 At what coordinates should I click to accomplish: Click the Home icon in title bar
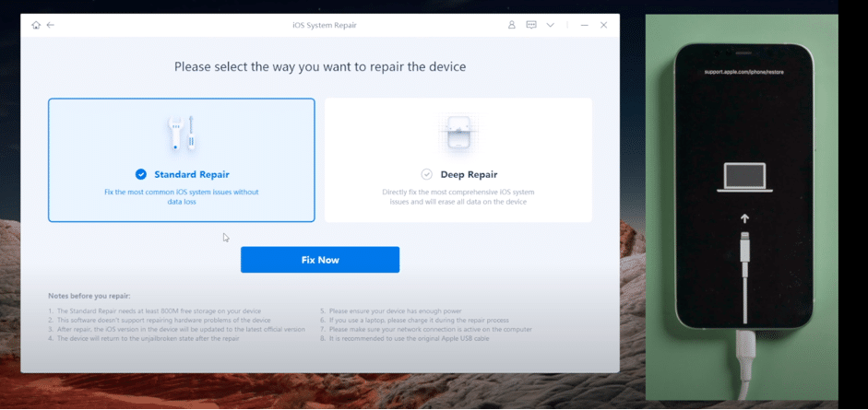click(36, 25)
